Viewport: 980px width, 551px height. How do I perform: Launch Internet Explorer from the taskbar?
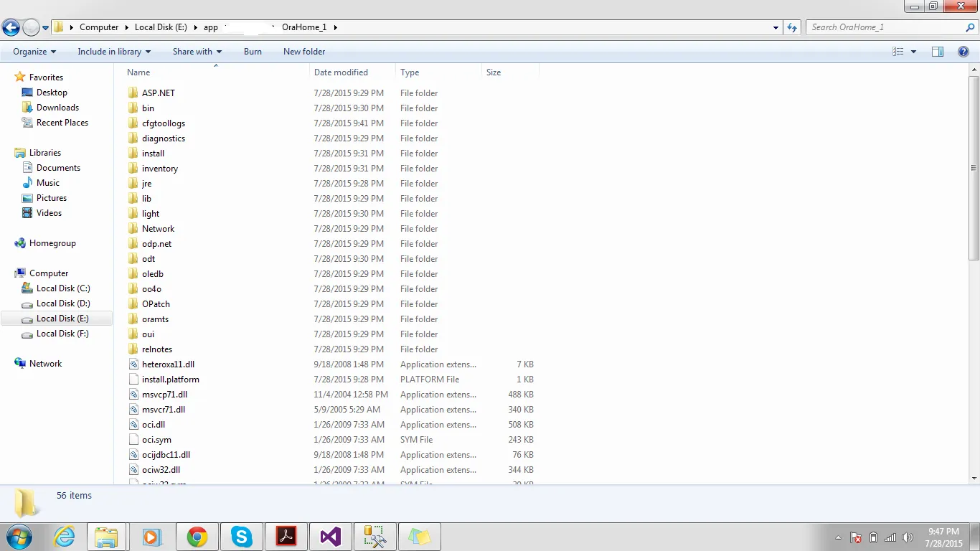click(65, 537)
